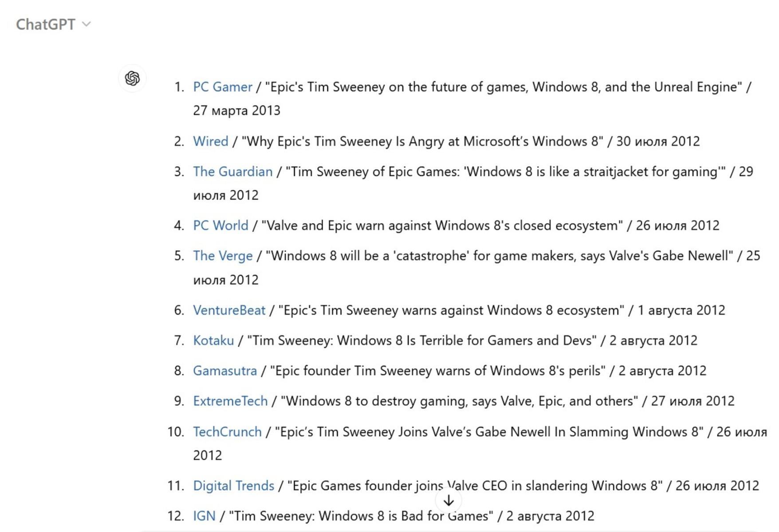Follow the Digital Trends link
This screenshot has height=532, width=779.
[x=233, y=486]
